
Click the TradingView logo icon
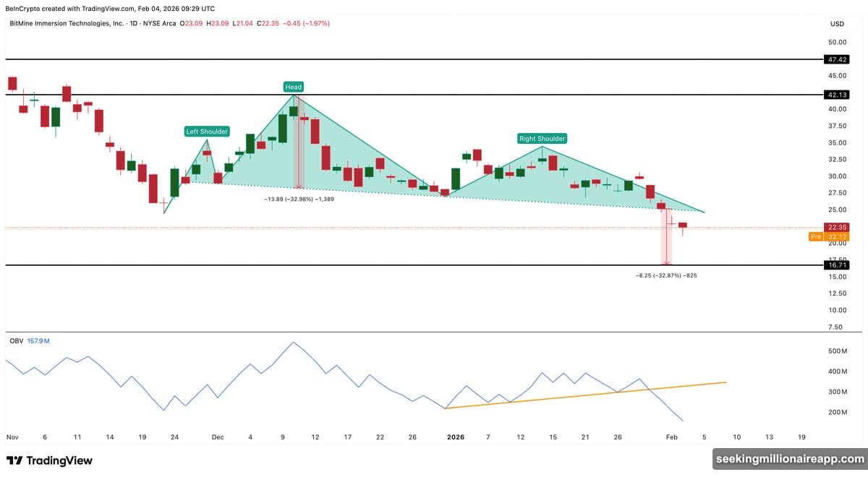15,460
